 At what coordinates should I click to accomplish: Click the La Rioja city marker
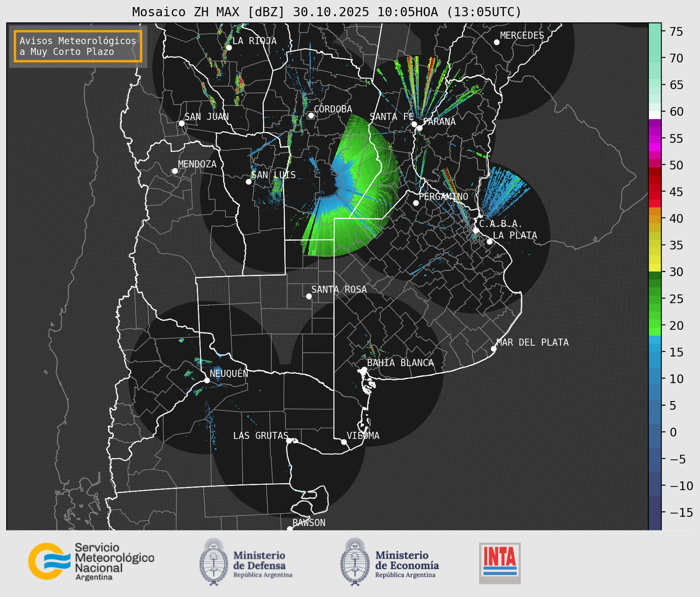tap(229, 48)
